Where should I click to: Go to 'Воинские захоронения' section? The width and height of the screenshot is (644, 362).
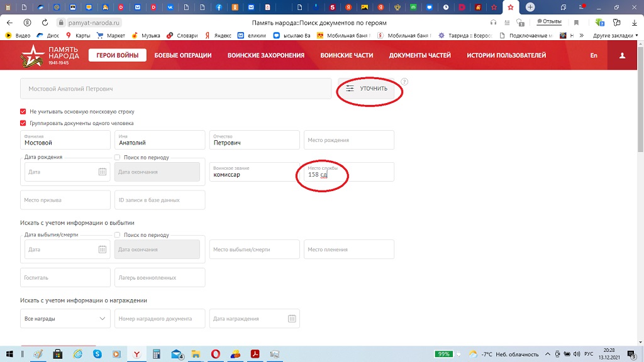266,55
